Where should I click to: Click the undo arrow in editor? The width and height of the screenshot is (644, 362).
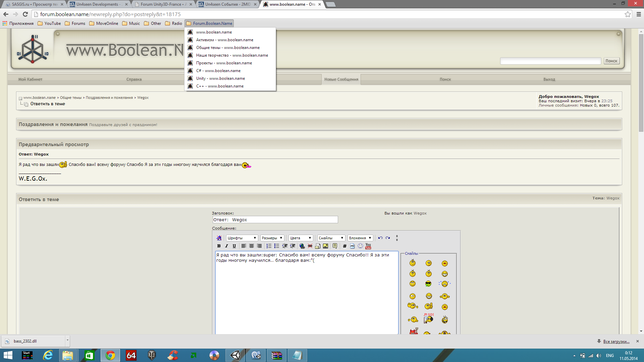tap(380, 238)
